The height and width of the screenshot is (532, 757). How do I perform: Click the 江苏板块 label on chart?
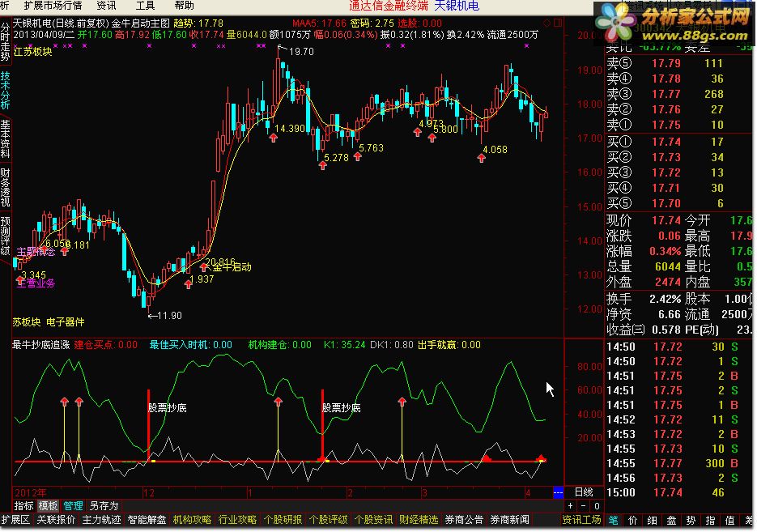pyautogui.click(x=33, y=52)
